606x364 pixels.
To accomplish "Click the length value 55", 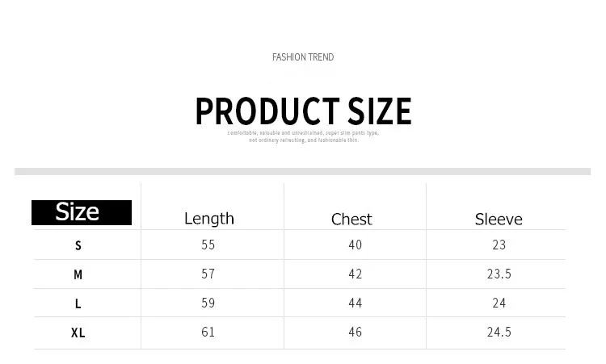I will coord(208,245).
